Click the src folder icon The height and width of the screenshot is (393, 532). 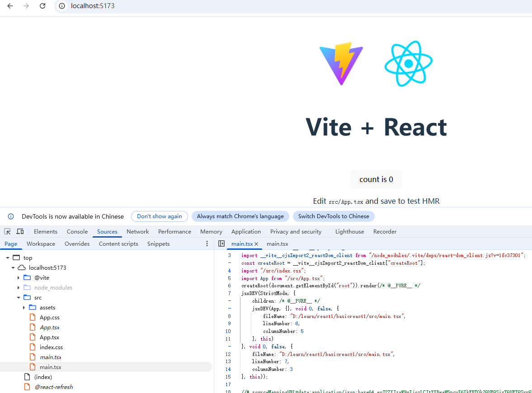(x=27, y=297)
